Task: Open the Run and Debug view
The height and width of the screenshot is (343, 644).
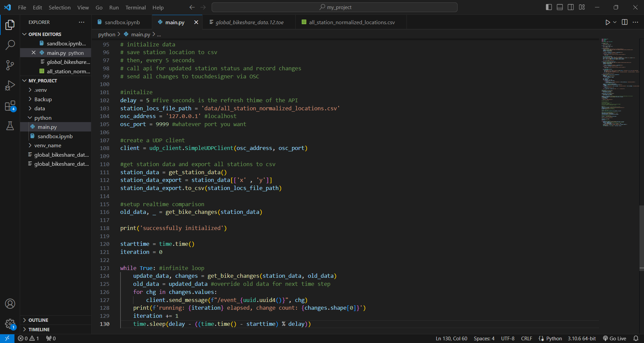Action: point(10,85)
